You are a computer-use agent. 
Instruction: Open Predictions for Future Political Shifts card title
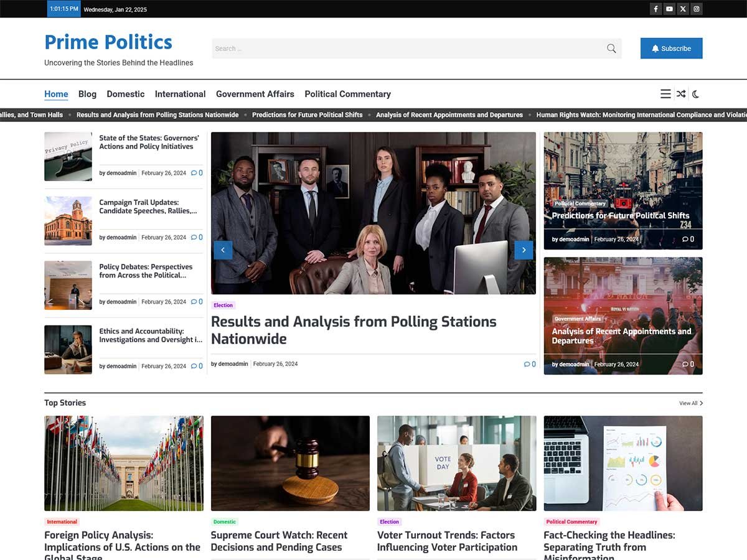click(621, 216)
